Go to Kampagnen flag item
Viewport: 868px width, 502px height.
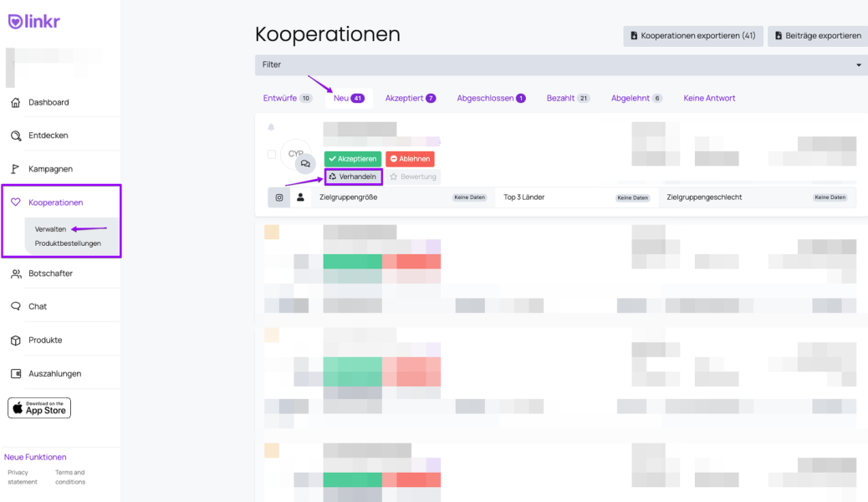pos(16,169)
